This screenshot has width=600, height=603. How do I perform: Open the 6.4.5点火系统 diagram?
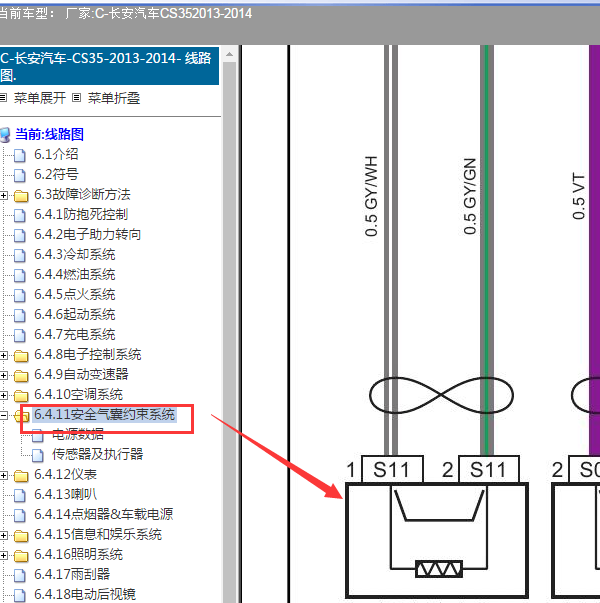(x=75, y=294)
